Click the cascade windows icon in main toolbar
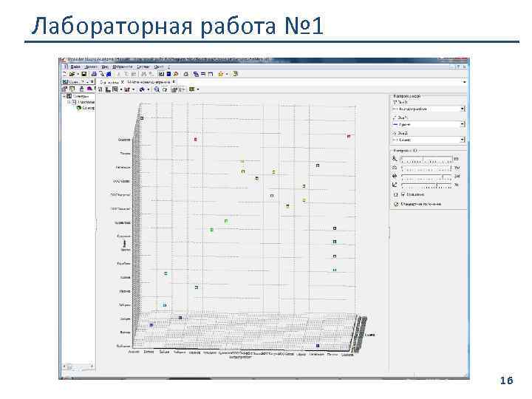Viewport: 532px width, 399px height. click(x=196, y=74)
